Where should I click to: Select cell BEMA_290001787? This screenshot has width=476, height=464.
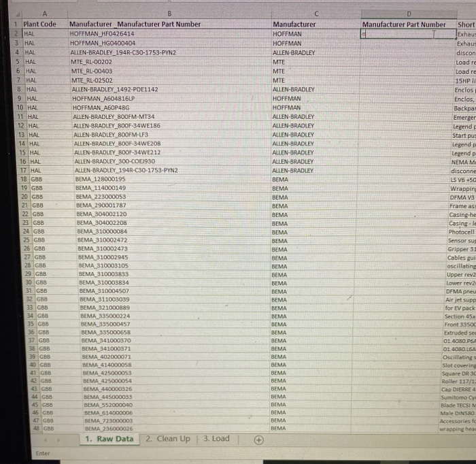pyautogui.click(x=173, y=205)
